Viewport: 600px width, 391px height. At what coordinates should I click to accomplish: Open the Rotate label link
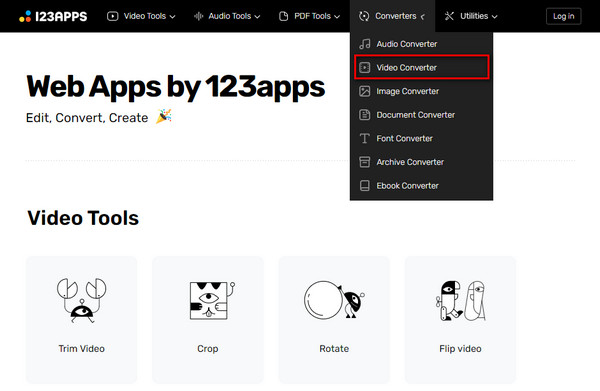334,349
